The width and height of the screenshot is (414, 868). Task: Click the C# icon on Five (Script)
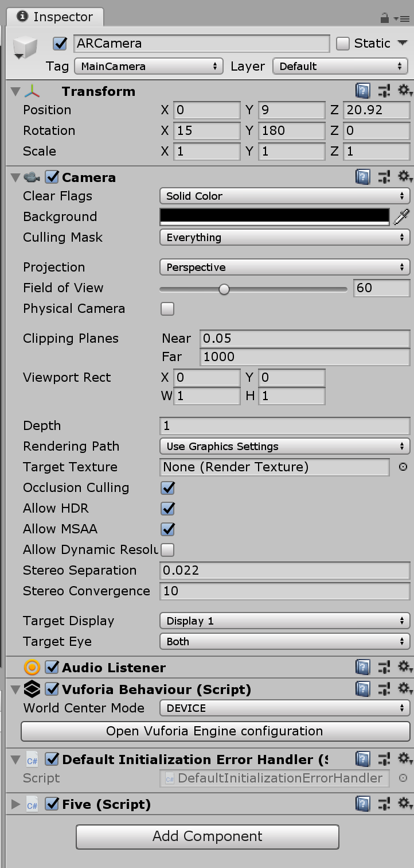click(32, 804)
